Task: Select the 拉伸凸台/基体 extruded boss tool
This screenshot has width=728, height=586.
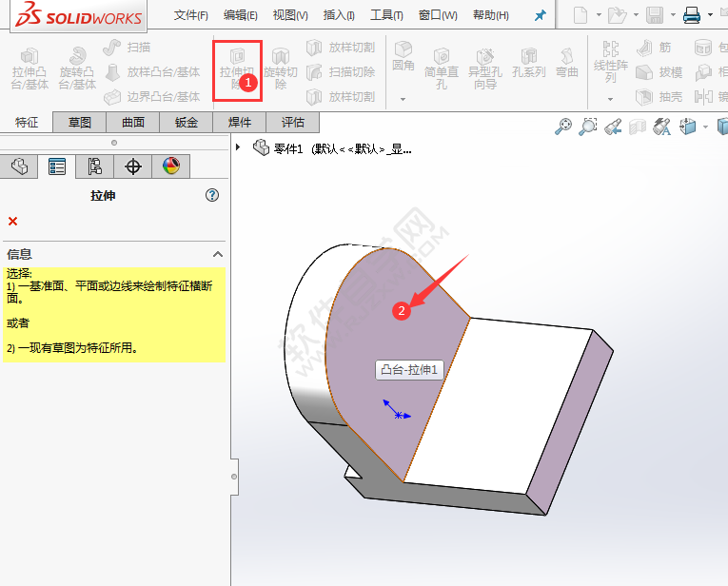Action: (30, 69)
